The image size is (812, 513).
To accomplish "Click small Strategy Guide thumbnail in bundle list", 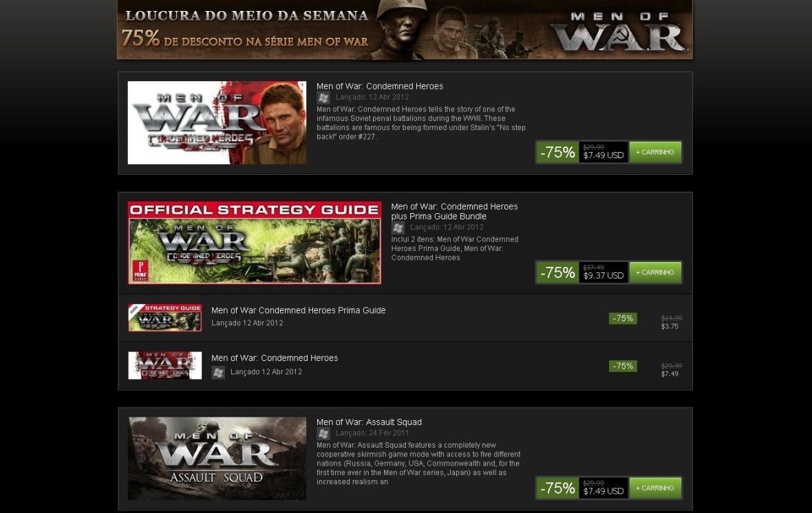I will 164,318.
